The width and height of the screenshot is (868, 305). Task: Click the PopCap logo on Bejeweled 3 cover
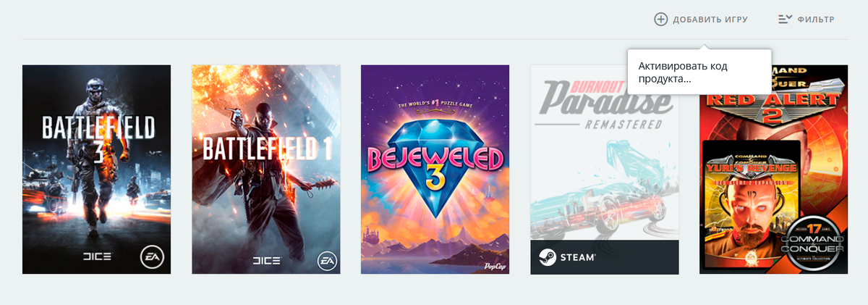pyautogui.click(x=493, y=266)
